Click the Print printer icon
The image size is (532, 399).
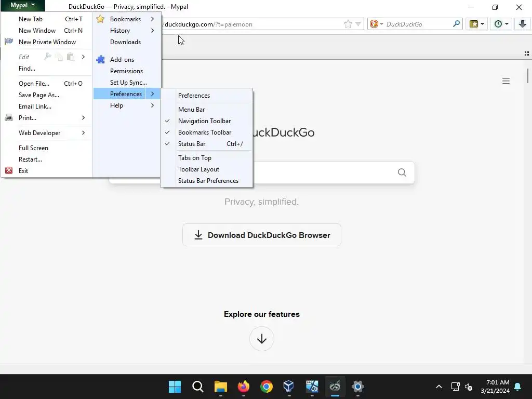click(9, 118)
